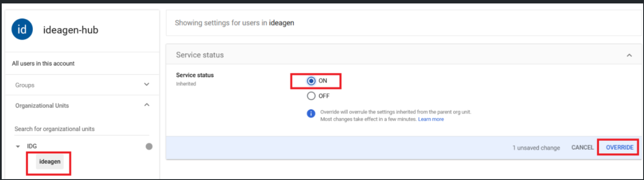Click the ideagen-hub account name

(x=71, y=31)
